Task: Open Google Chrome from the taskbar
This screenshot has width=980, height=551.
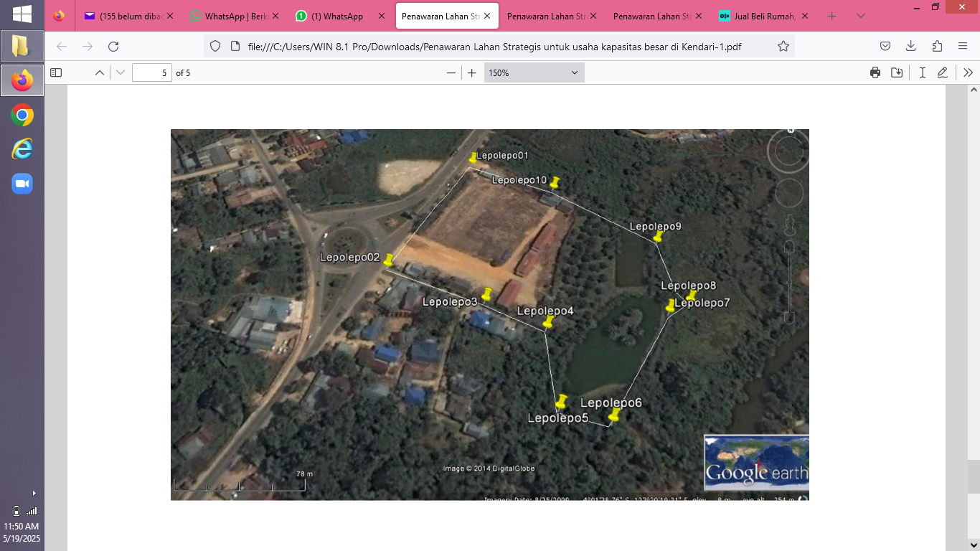Action: (22, 116)
